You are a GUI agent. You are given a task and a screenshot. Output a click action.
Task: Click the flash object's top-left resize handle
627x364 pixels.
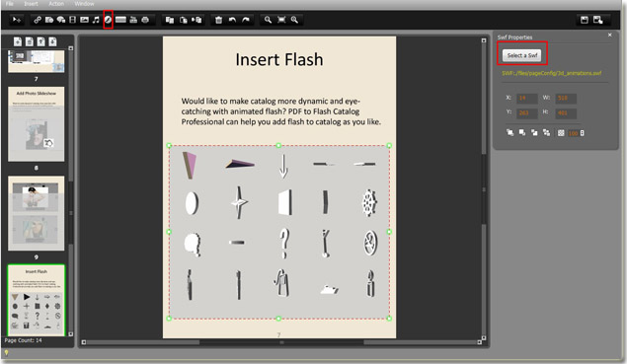pyautogui.click(x=169, y=146)
